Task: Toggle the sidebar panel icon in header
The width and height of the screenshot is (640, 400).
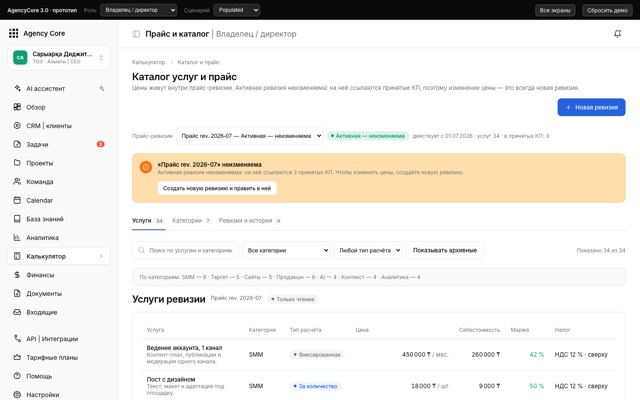Action: [136, 34]
